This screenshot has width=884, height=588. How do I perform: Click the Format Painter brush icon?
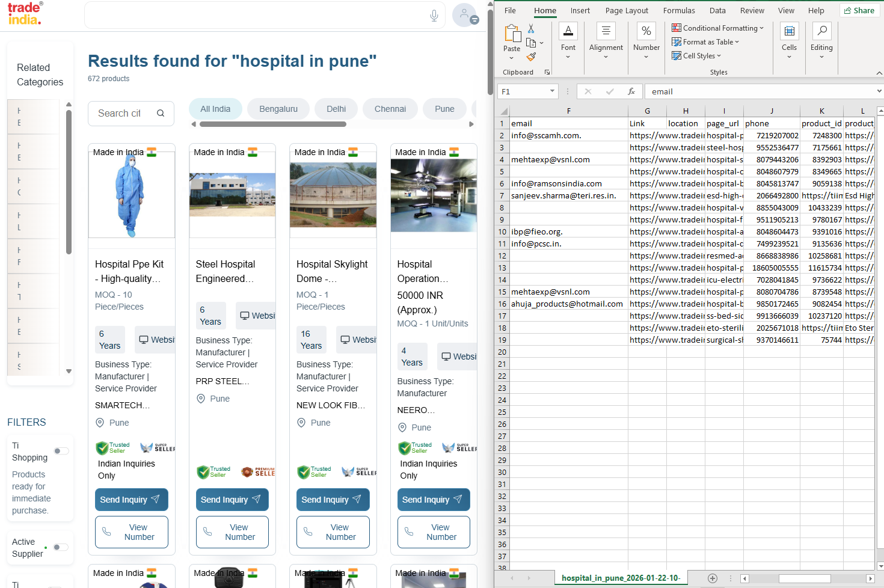pyautogui.click(x=531, y=57)
